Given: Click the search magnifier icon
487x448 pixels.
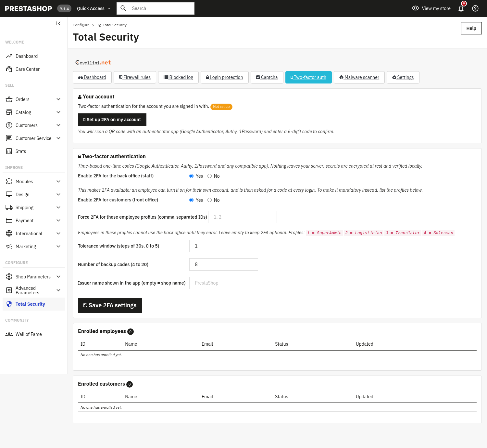Looking at the screenshot, I should [123, 8].
